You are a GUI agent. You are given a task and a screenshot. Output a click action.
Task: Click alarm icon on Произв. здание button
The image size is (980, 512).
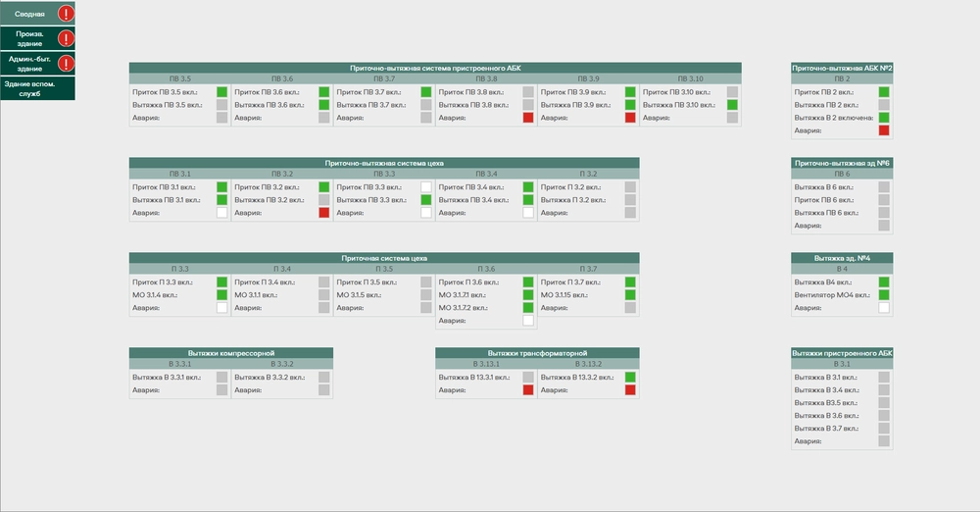point(66,39)
